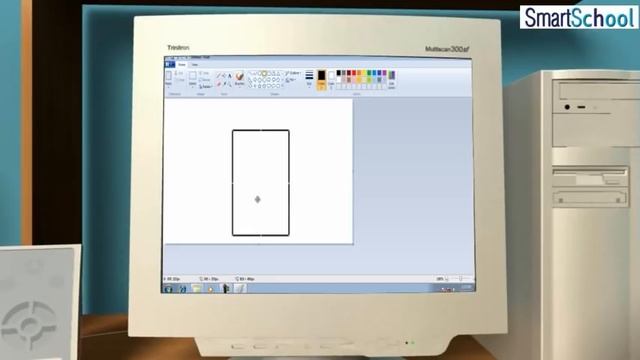Choose the Select selection tool
This screenshot has height=360, width=640.
tap(193, 78)
